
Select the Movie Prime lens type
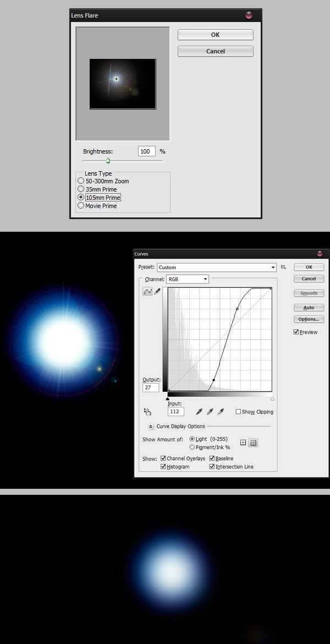(81, 206)
